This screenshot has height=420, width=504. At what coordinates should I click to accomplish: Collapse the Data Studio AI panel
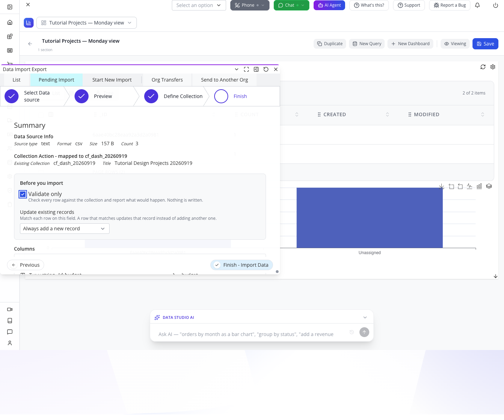pos(365,317)
